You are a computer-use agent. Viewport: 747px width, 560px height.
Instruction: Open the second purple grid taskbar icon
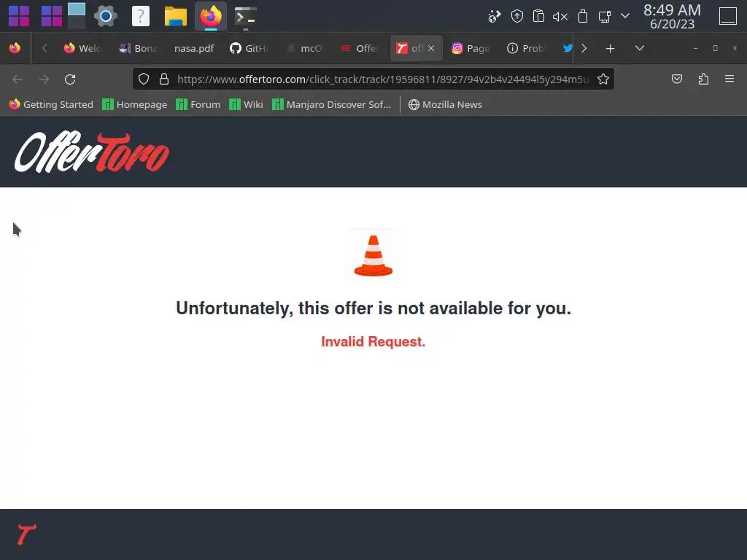[x=52, y=16]
